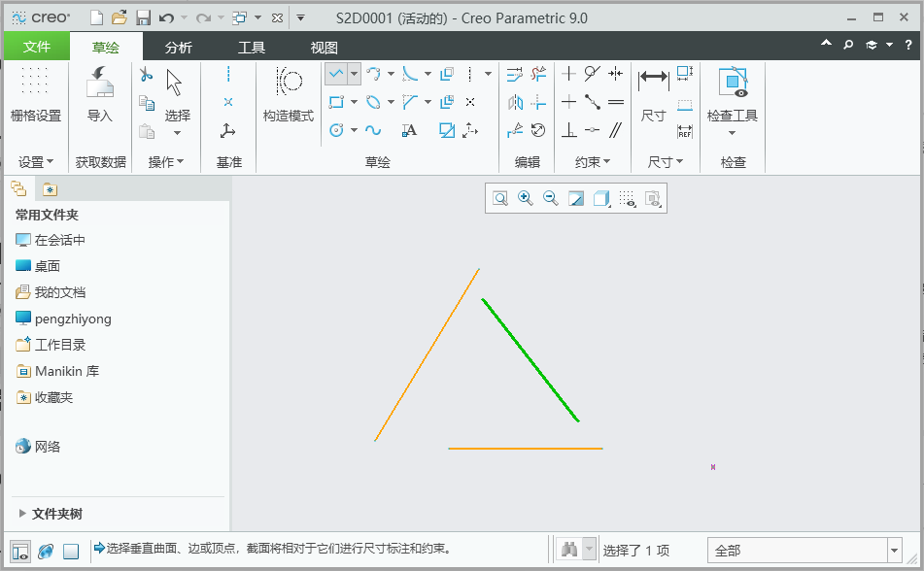Select the Mirror tool in the 编辑 group
The image size is (924, 571).
click(x=516, y=102)
